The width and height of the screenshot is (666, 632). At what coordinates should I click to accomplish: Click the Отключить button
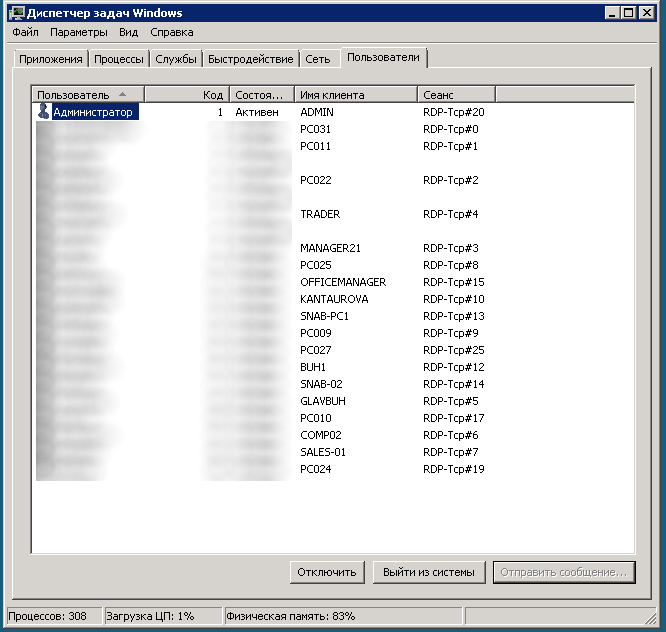(327, 572)
